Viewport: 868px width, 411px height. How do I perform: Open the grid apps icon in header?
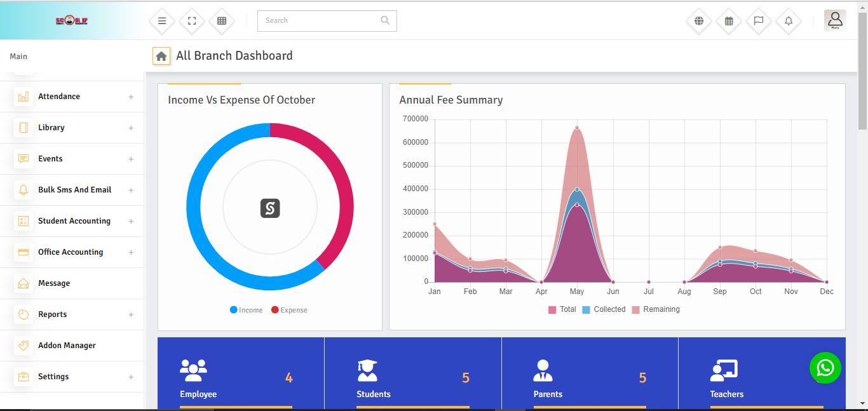(222, 21)
